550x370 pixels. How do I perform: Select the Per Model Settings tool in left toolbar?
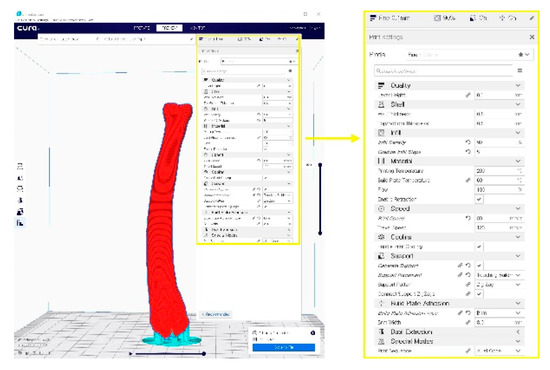click(20, 211)
